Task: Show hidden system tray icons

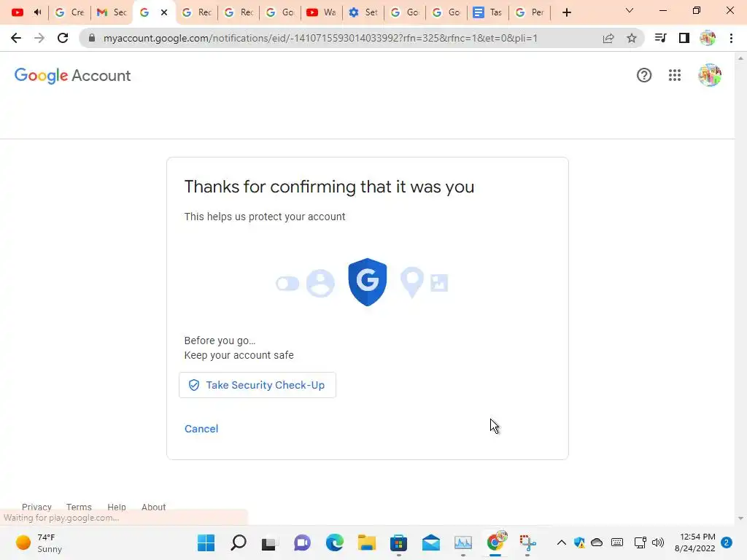Action: coord(562,542)
